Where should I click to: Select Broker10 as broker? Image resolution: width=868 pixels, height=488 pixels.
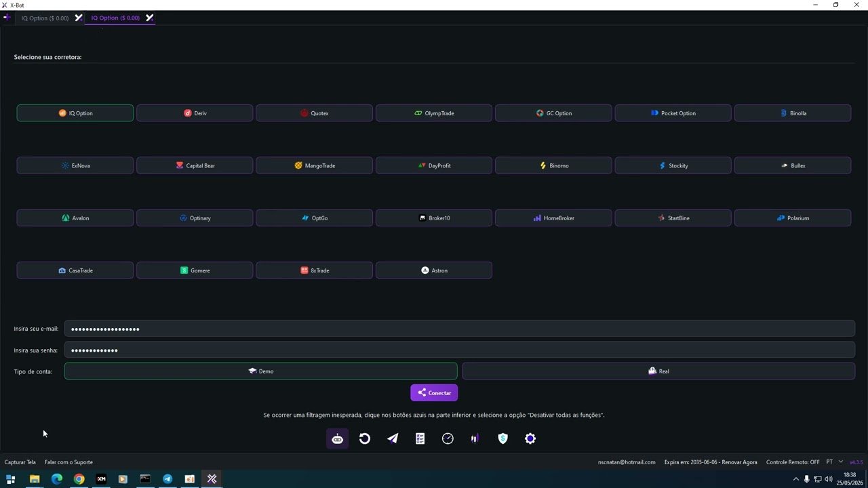tap(434, 218)
